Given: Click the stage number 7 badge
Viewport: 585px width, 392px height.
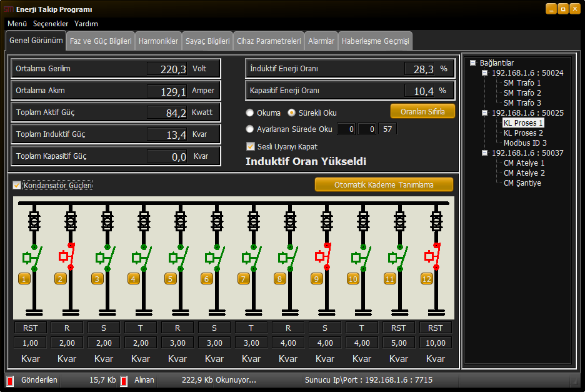Looking at the screenshot, I should point(244,279).
